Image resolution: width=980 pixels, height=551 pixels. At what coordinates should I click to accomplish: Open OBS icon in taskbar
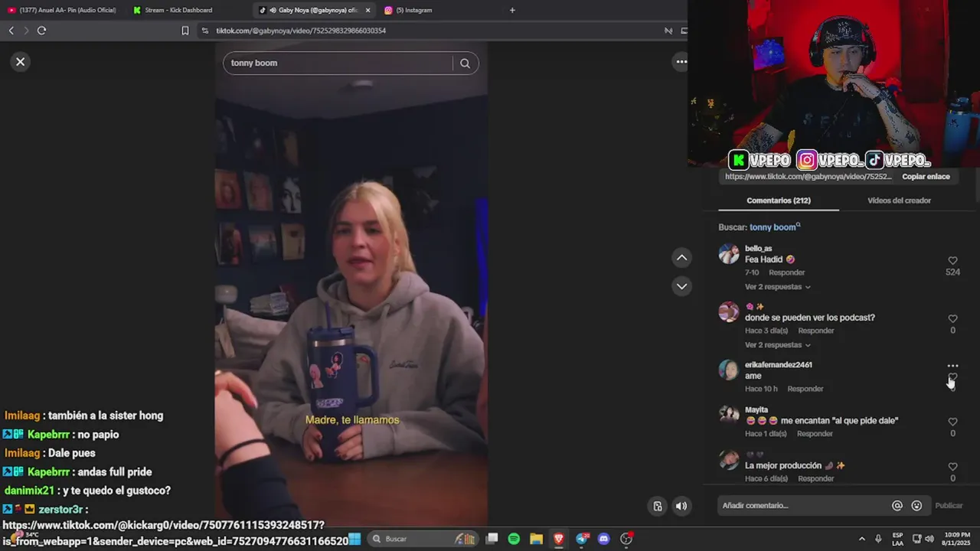coord(626,539)
